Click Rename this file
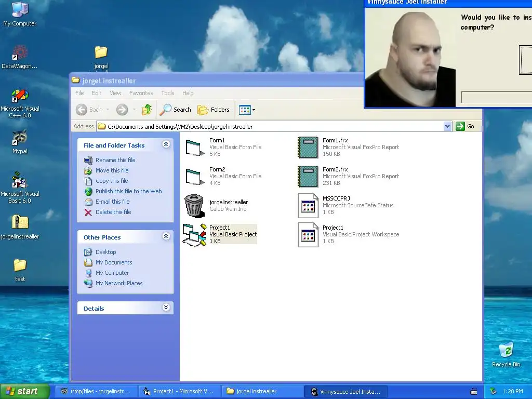Viewport: 532px width, 399px height. click(110, 160)
